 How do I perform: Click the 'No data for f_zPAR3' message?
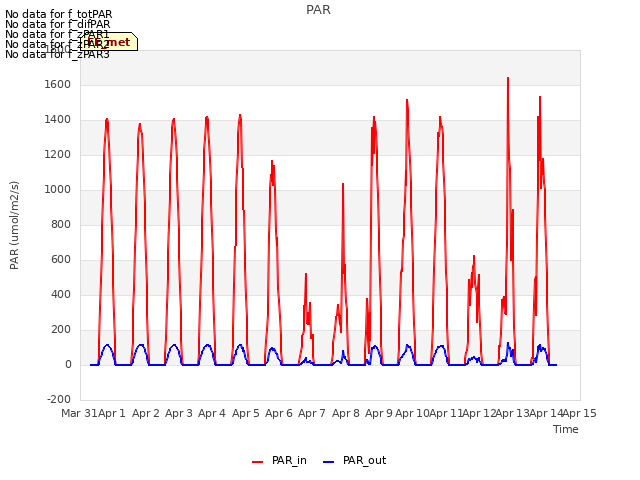point(57,54)
